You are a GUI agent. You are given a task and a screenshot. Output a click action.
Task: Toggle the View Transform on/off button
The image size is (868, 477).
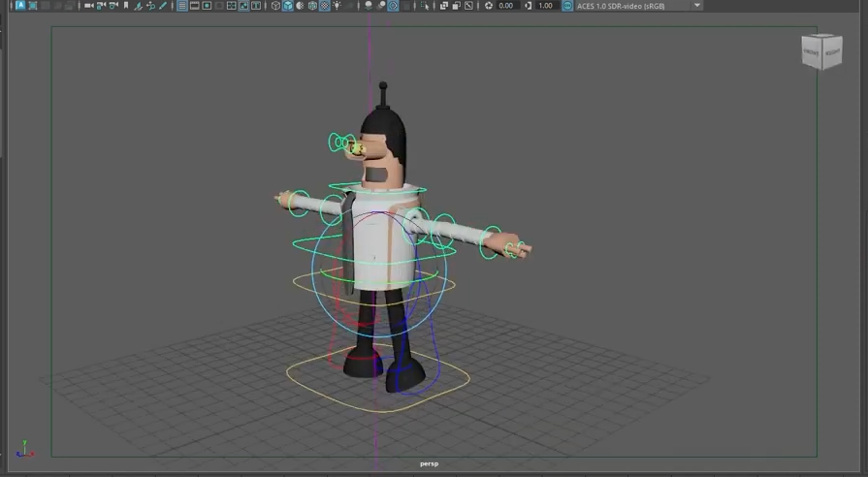point(567,6)
